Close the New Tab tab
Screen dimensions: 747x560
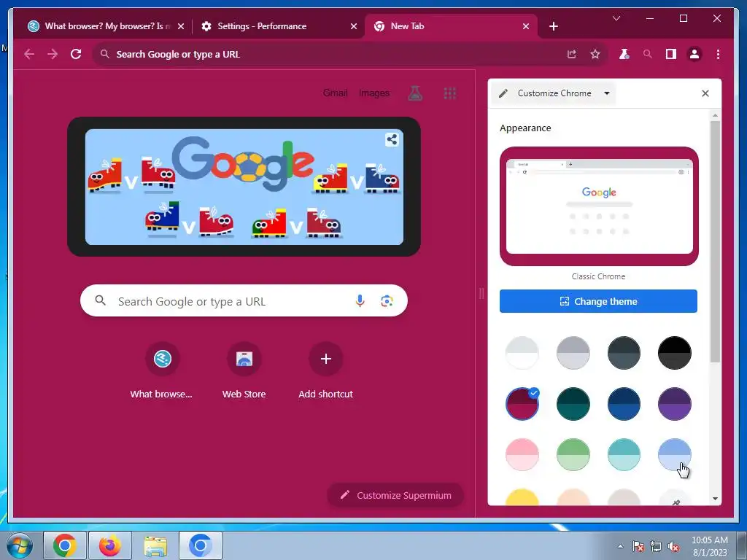coord(525,26)
